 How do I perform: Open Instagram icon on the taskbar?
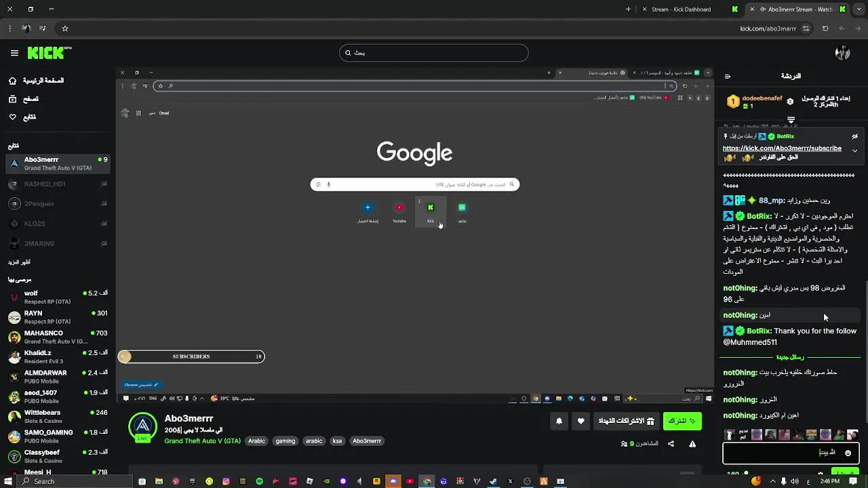click(226, 481)
